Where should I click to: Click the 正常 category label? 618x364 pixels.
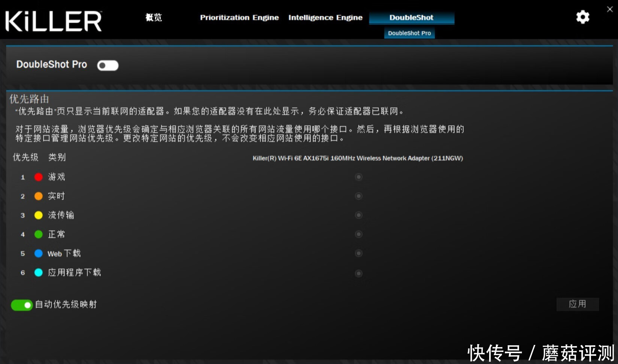click(57, 234)
